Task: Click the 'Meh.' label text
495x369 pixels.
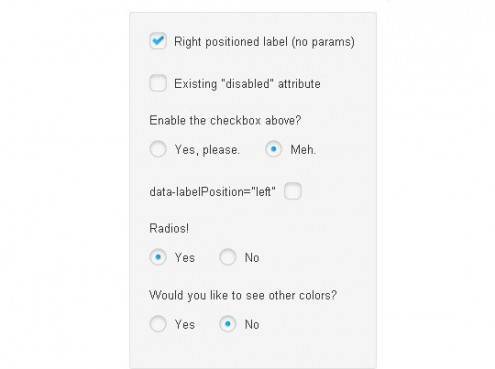Action: [x=303, y=150]
